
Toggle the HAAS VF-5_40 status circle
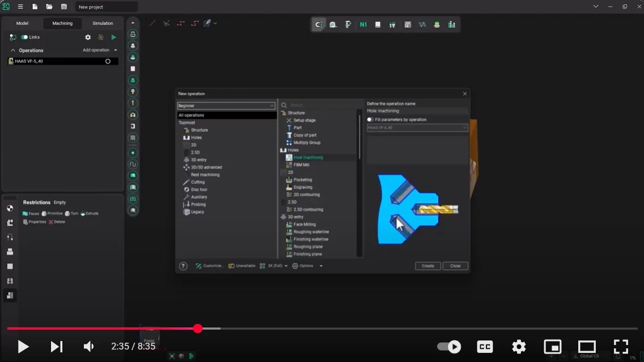[108, 61]
